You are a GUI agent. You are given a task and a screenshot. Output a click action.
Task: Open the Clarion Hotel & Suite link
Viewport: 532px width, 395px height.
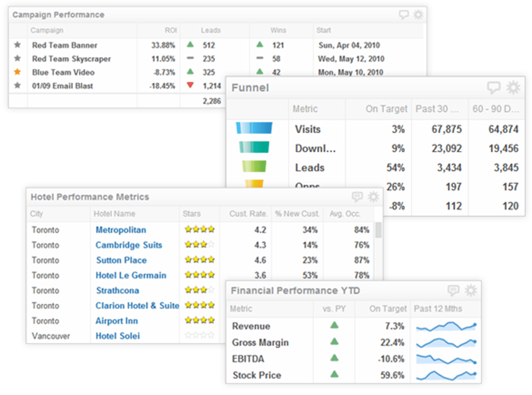pos(137,305)
